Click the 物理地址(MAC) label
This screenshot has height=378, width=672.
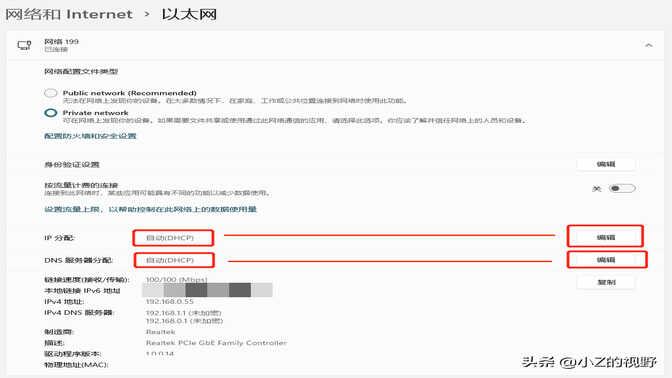tap(76, 365)
